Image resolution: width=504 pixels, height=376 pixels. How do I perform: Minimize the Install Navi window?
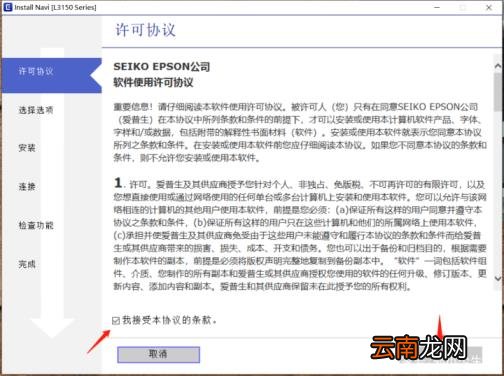point(437,7)
